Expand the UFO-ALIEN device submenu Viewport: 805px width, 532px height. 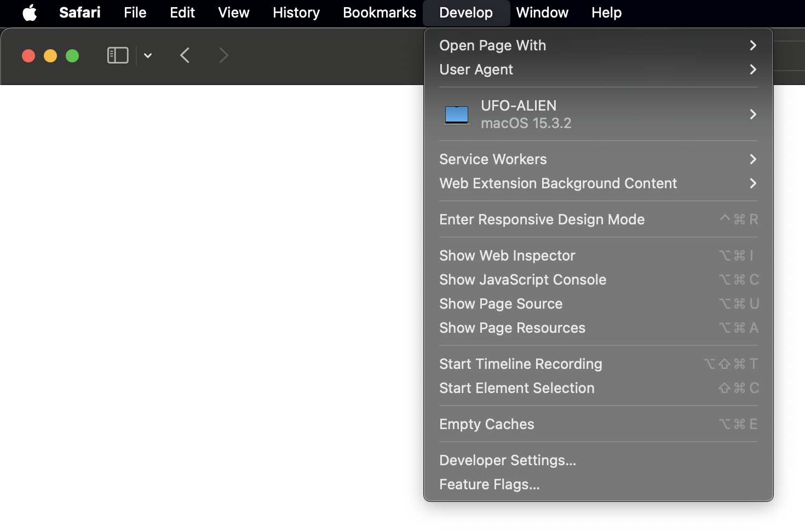pyautogui.click(x=599, y=114)
